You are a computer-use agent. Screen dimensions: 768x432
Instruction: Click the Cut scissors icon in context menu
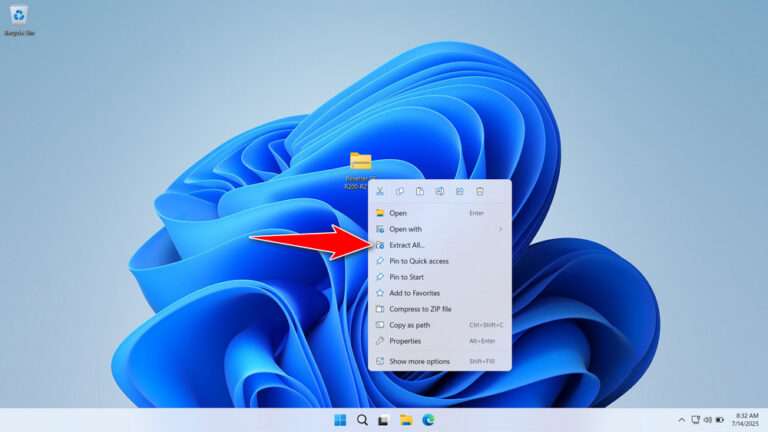tap(380, 191)
